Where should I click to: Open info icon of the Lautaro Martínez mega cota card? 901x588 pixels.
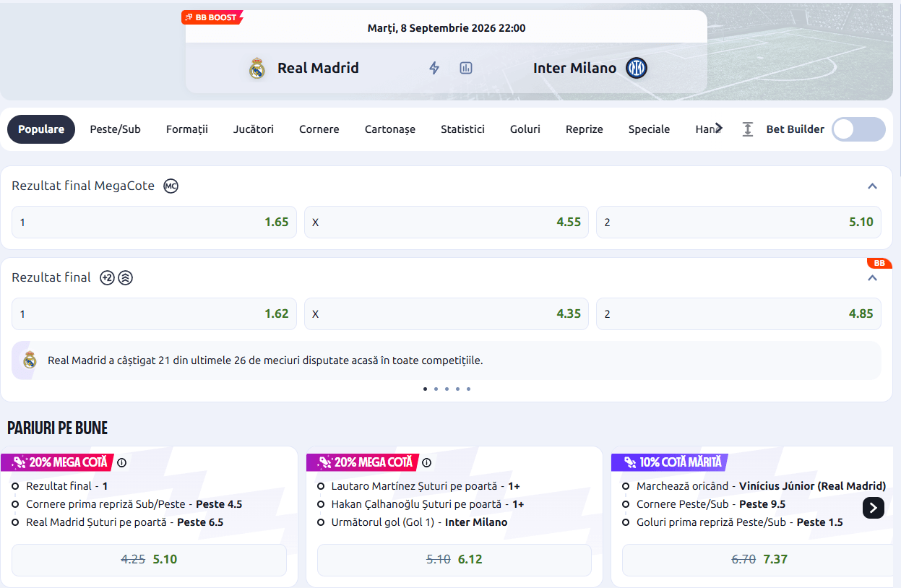(426, 462)
